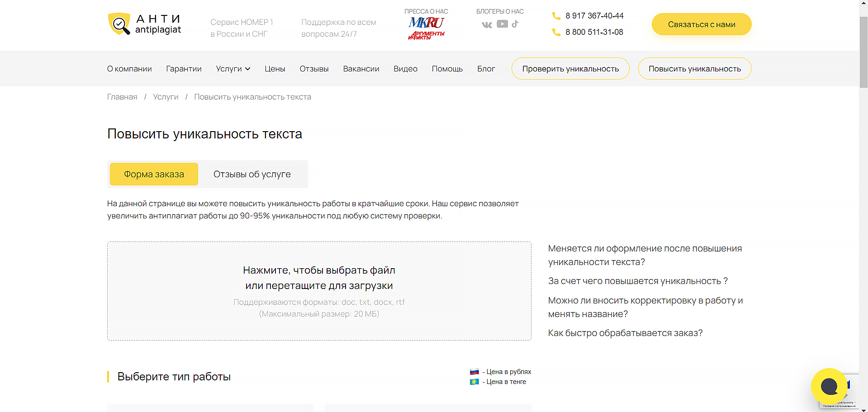Open FAQ Можно ли вносить корректировку
Screen dimensions: 868x412
click(x=645, y=307)
